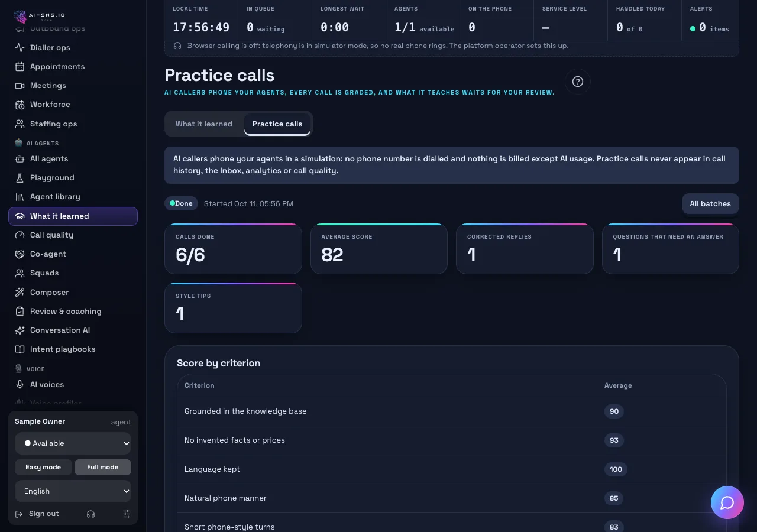This screenshot has height=532, width=757.
Task: Click the Average score 82 card
Action: click(x=379, y=249)
